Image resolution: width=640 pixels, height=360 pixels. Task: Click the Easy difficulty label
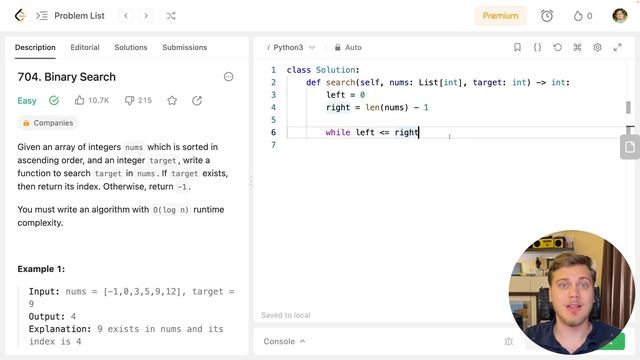[x=27, y=100]
